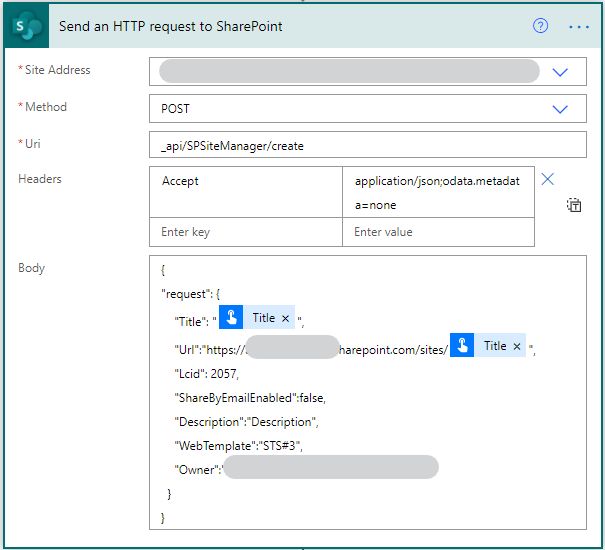
Task: Remove the Title token in the Url line
Action: [x=517, y=346]
